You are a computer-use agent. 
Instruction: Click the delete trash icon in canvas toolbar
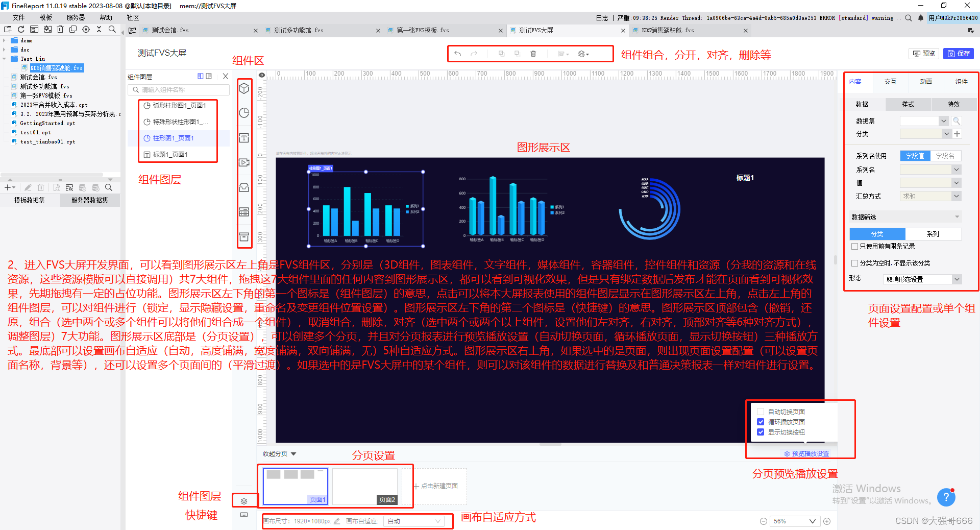click(x=533, y=54)
